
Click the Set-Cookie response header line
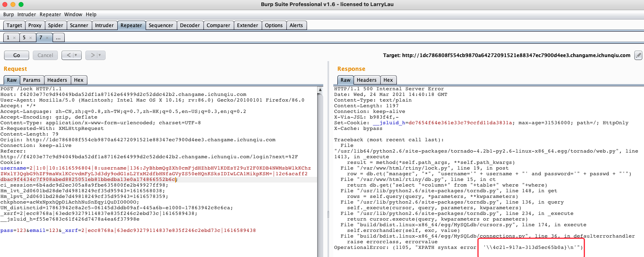tap(481, 123)
